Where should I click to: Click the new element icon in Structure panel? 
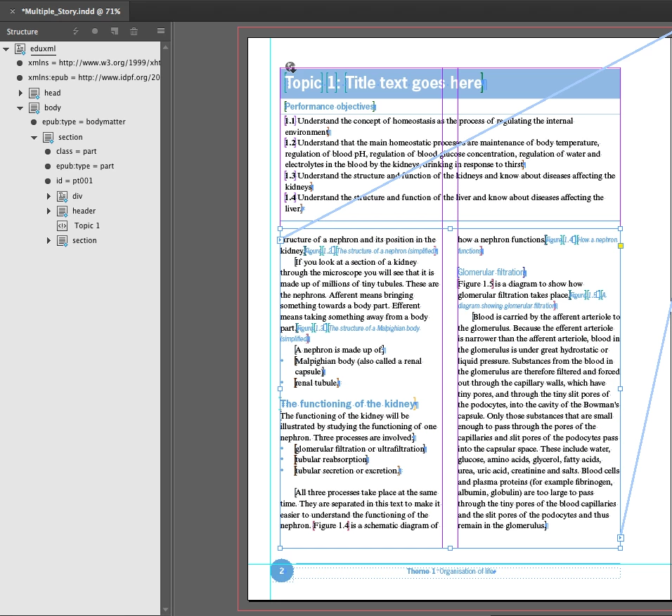click(115, 31)
